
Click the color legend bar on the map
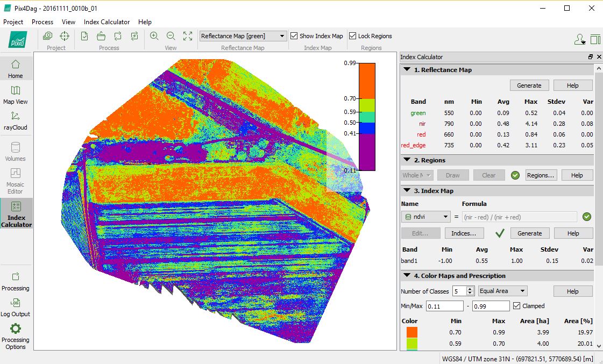point(367,117)
